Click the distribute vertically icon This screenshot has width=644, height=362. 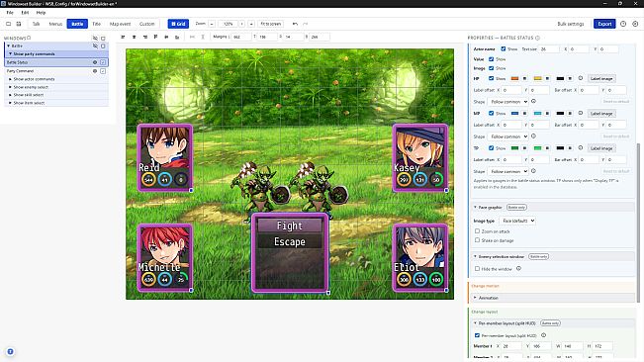pos(203,37)
